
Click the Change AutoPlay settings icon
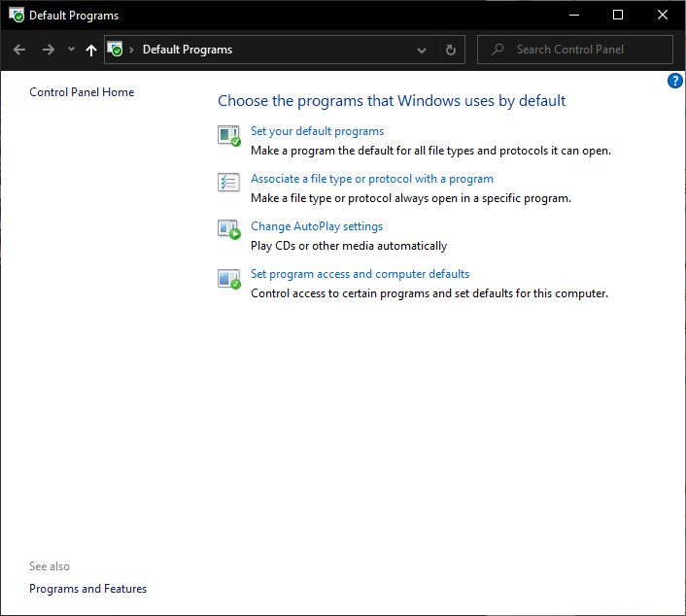click(x=229, y=229)
